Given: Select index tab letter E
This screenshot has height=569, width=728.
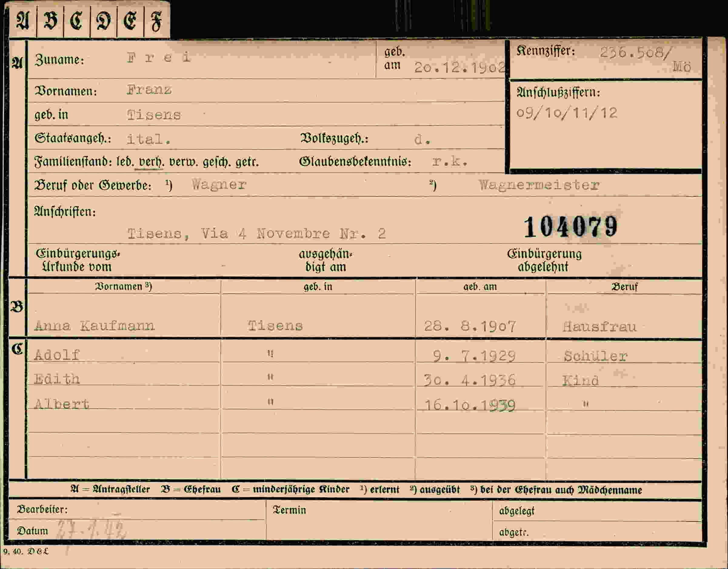Looking at the screenshot, I should click(x=130, y=21).
